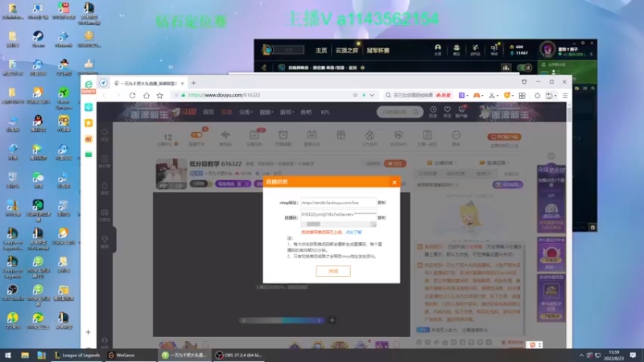The image size is (644, 362).
Task: Open KPL in Douyu navigation
Action: pos(325,112)
